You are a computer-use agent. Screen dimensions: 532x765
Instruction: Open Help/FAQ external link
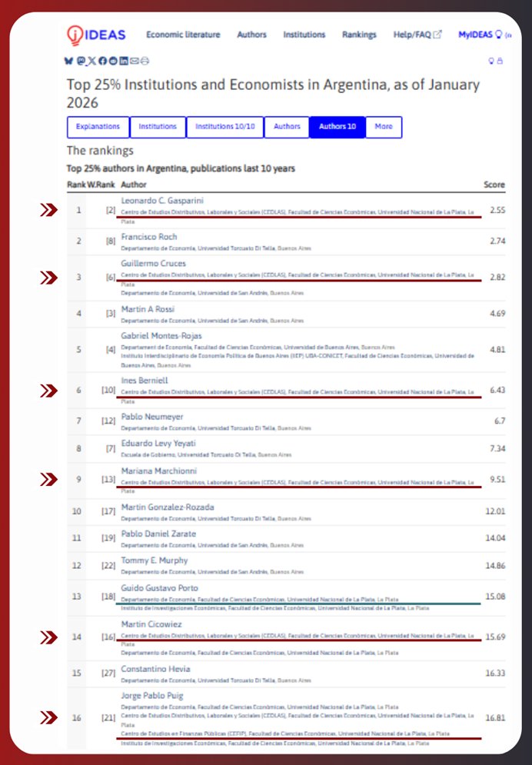coord(417,35)
